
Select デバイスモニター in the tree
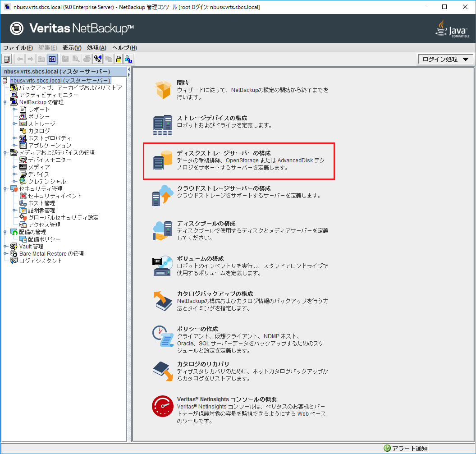50,160
